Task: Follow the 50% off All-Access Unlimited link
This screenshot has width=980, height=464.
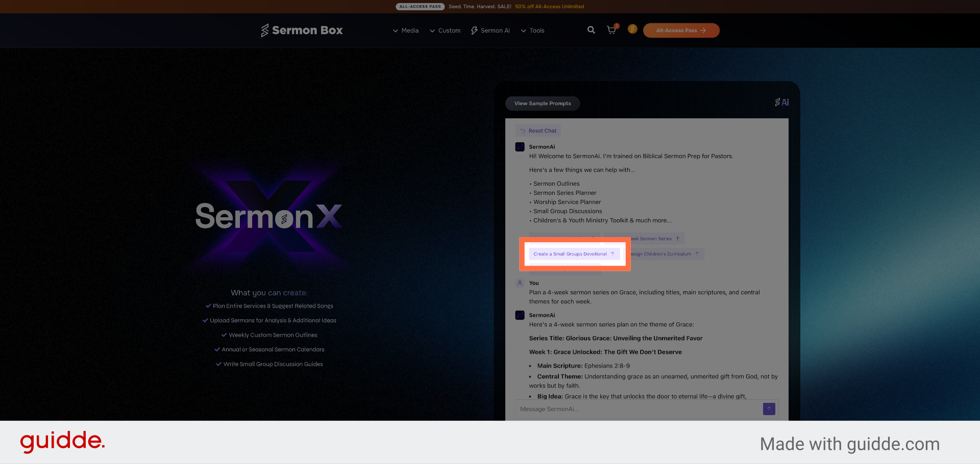Action: coord(550,7)
